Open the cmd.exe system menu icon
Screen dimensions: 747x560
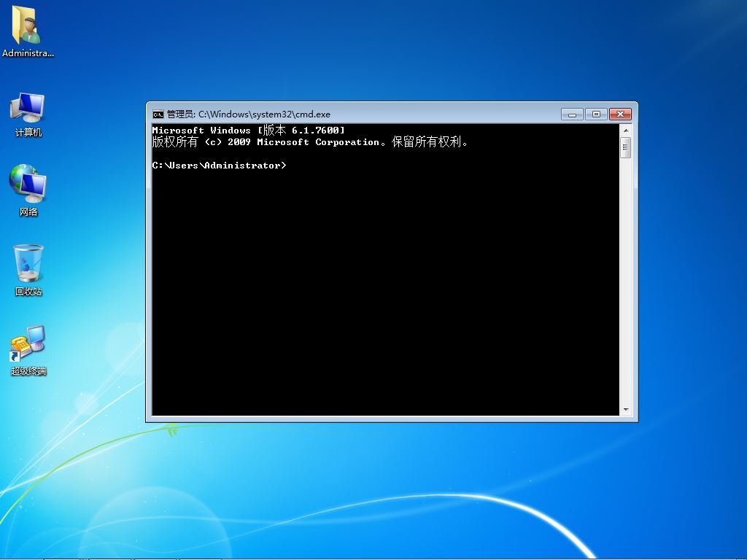[x=158, y=114]
